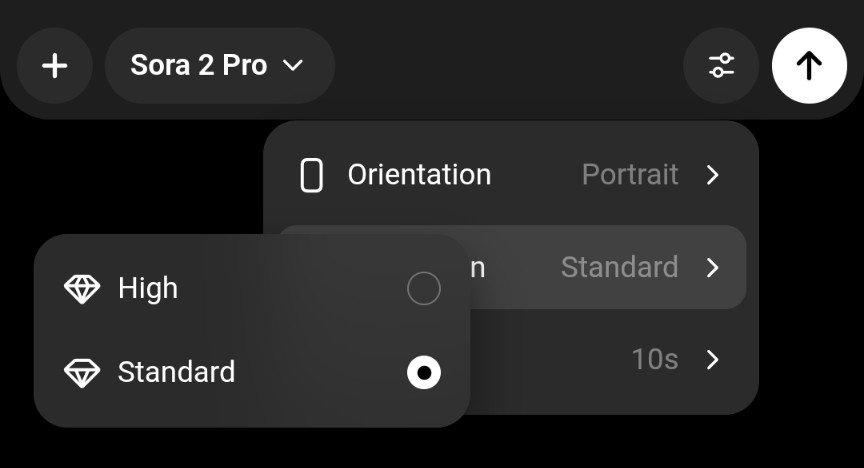Click the Standard value in settings row
Viewport: 864px width, 468px height.
point(619,268)
